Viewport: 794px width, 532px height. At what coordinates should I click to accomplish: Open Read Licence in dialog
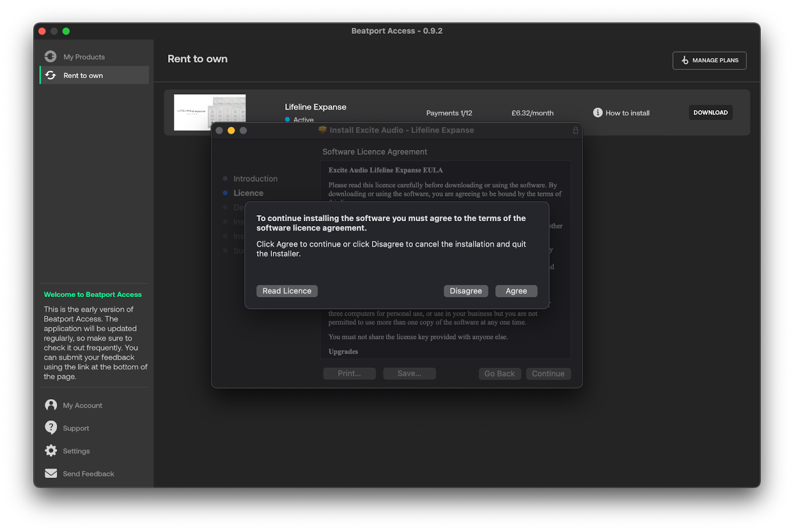coord(287,291)
